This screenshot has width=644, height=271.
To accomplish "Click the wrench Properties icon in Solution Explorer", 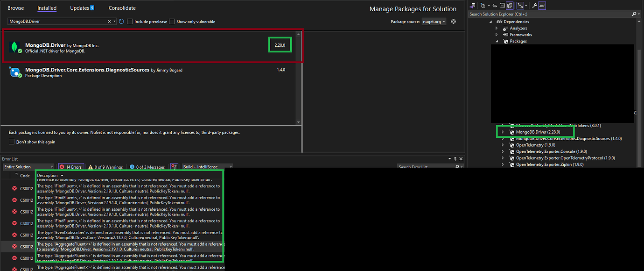I will tap(535, 5).
